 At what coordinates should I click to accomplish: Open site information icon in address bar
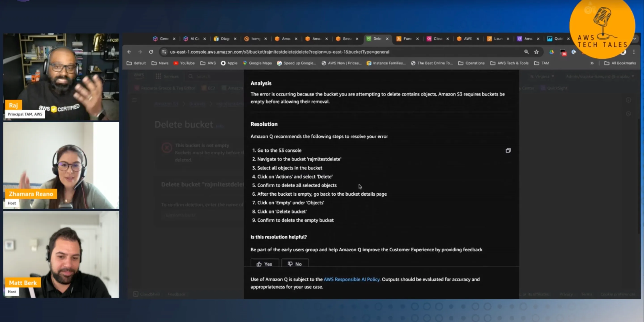click(164, 52)
